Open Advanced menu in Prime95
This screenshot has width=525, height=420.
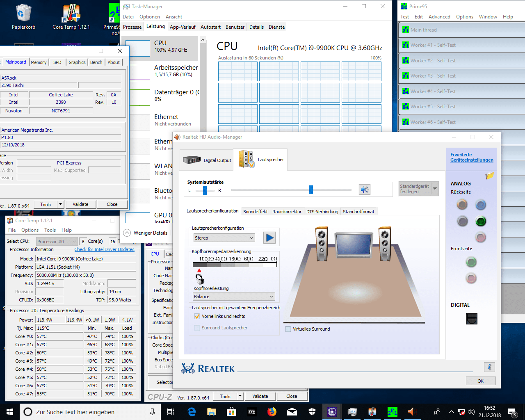[x=439, y=17]
